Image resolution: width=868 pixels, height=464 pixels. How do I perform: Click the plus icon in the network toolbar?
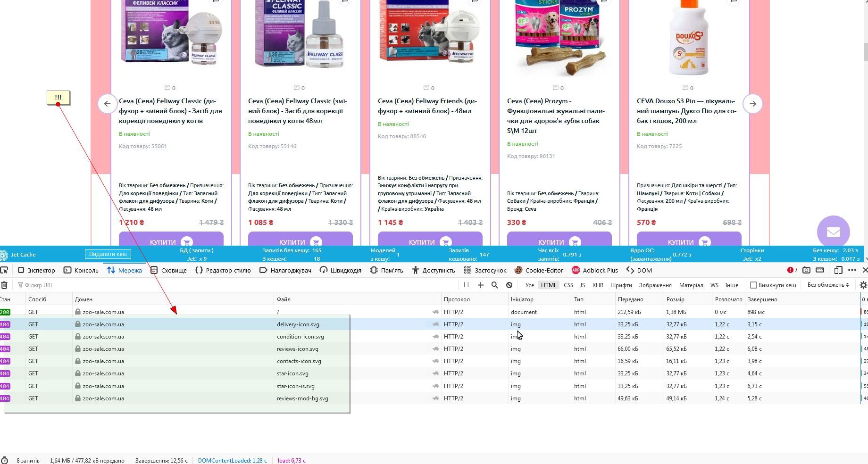481,285
